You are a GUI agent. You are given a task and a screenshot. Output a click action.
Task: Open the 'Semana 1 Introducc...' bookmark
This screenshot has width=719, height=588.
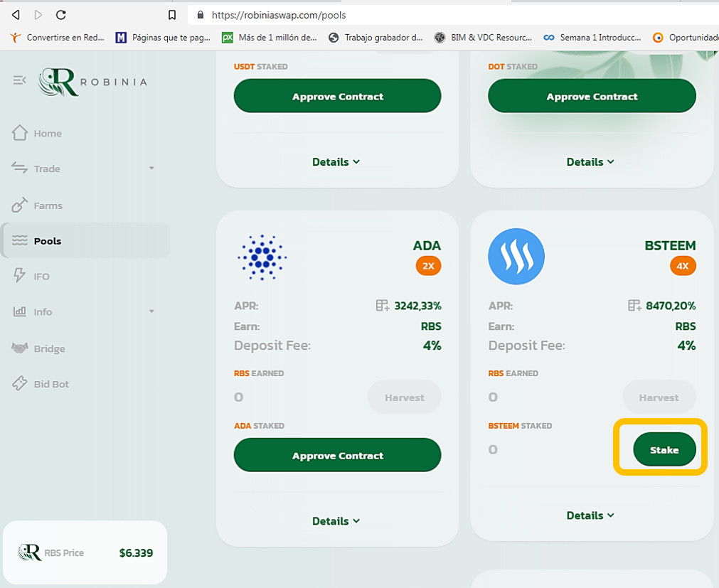[x=592, y=38]
